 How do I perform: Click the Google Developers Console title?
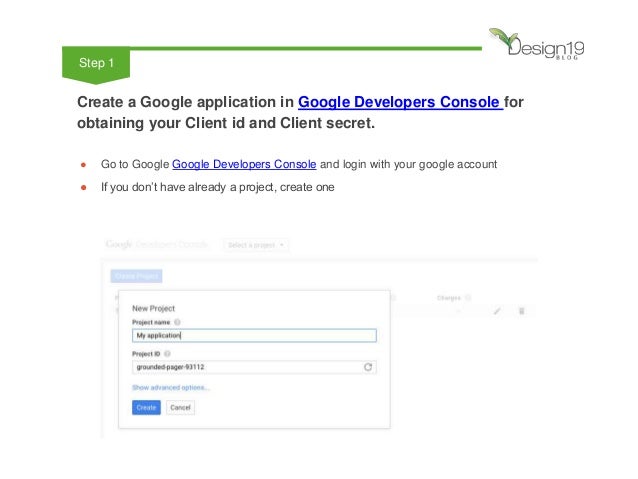pyautogui.click(x=157, y=244)
